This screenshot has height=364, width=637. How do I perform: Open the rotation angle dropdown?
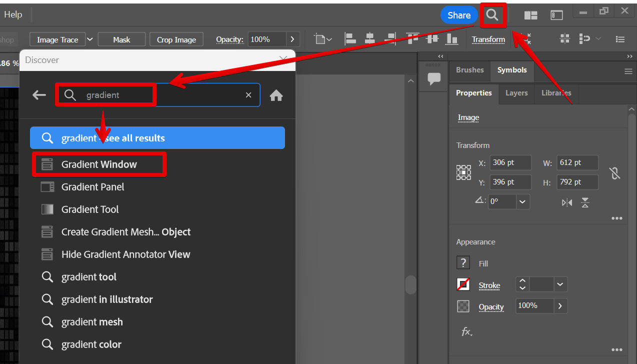(x=522, y=201)
